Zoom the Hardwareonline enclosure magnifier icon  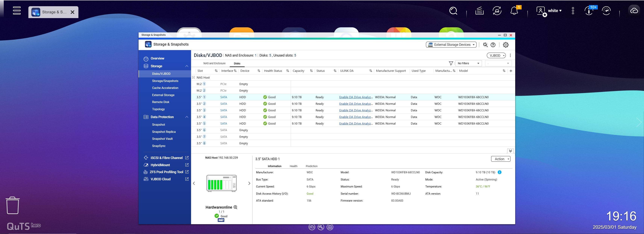tap(235, 207)
